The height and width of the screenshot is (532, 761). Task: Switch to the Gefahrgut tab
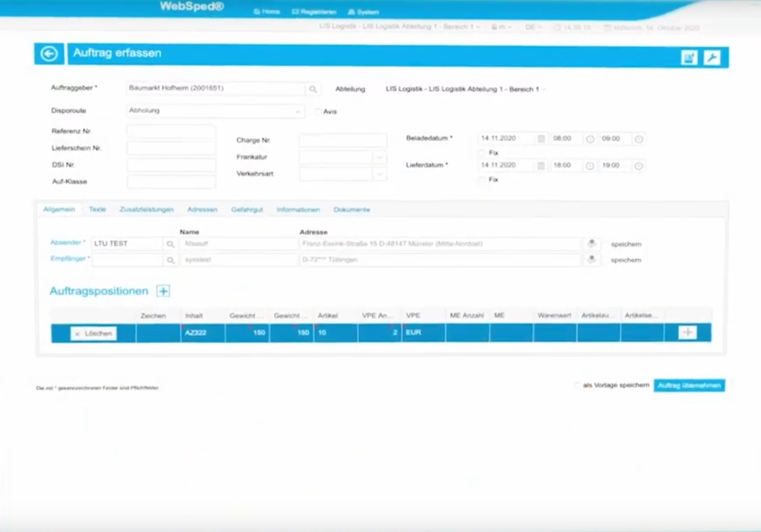click(247, 210)
